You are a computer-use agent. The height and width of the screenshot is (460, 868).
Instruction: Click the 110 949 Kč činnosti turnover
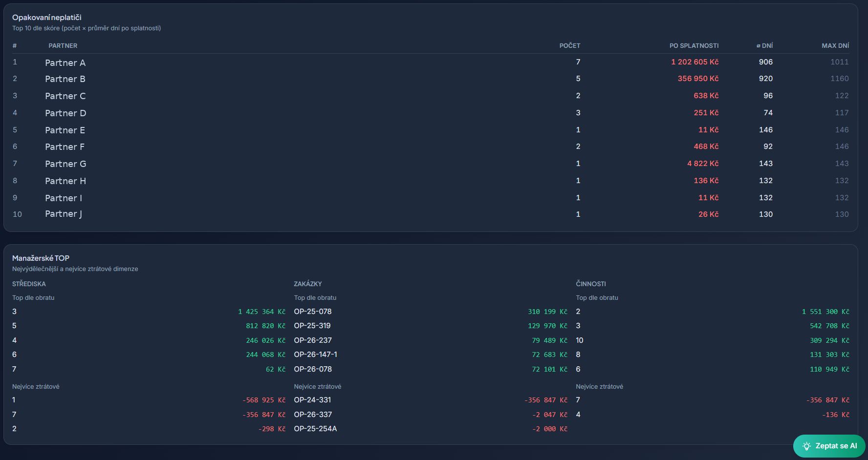pyautogui.click(x=829, y=369)
